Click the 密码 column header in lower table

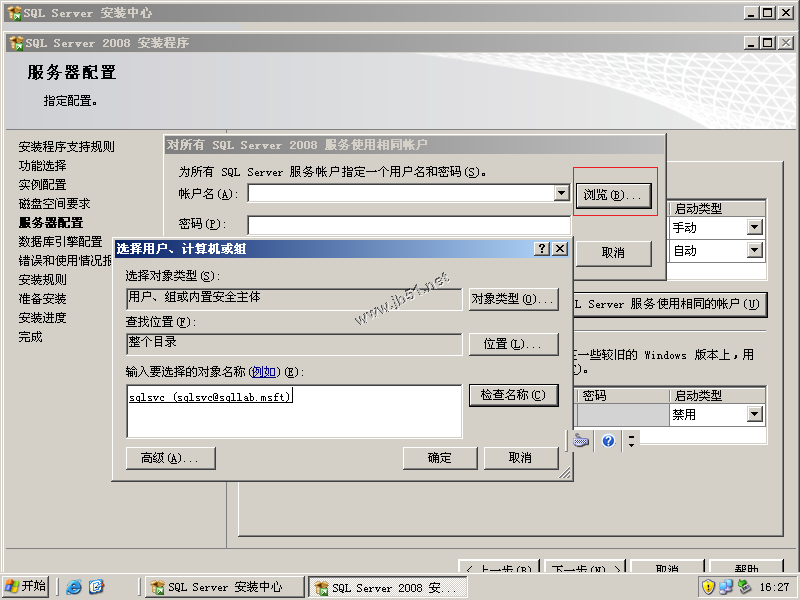pos(622,395)
